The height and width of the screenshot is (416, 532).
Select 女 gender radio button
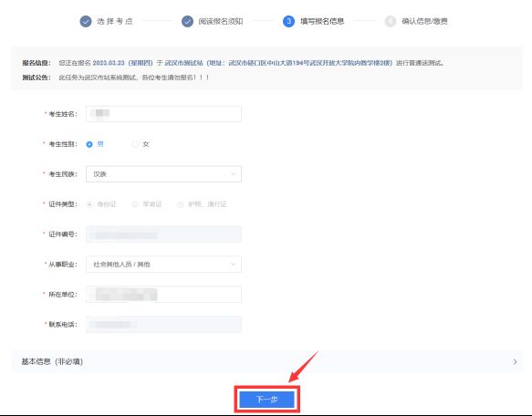coord(135,144)
